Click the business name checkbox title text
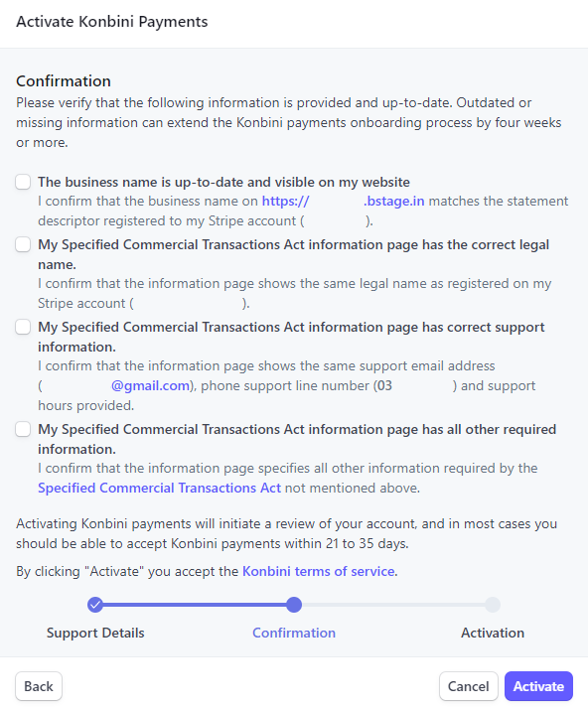The width and height of the screenshot is (588, 710). [223, 182]
